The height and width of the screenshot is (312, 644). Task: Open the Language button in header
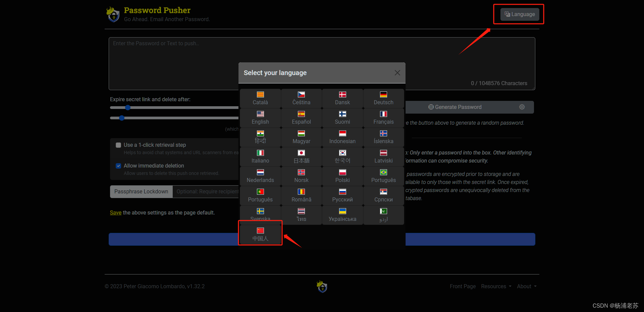click(520, 14)
